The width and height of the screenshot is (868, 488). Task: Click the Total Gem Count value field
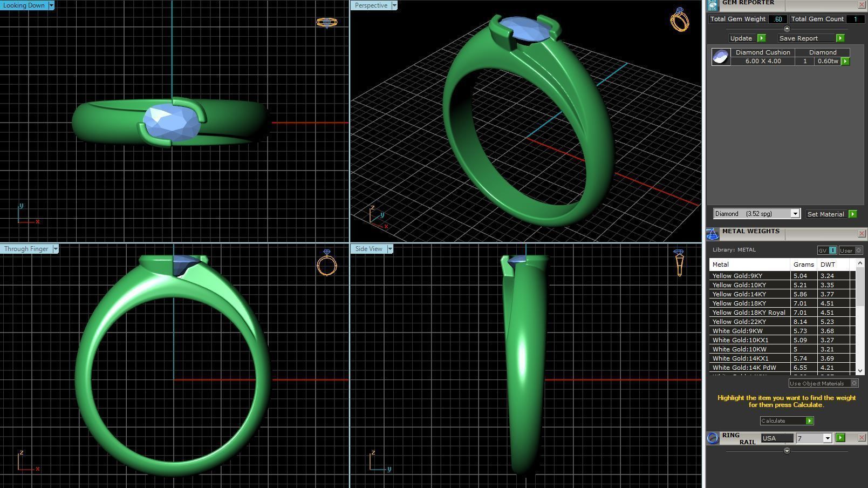(x=855, y=19)
